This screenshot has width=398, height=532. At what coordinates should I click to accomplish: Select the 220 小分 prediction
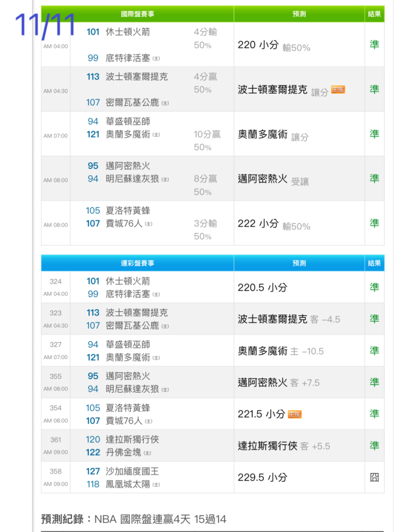click(258, 45)
